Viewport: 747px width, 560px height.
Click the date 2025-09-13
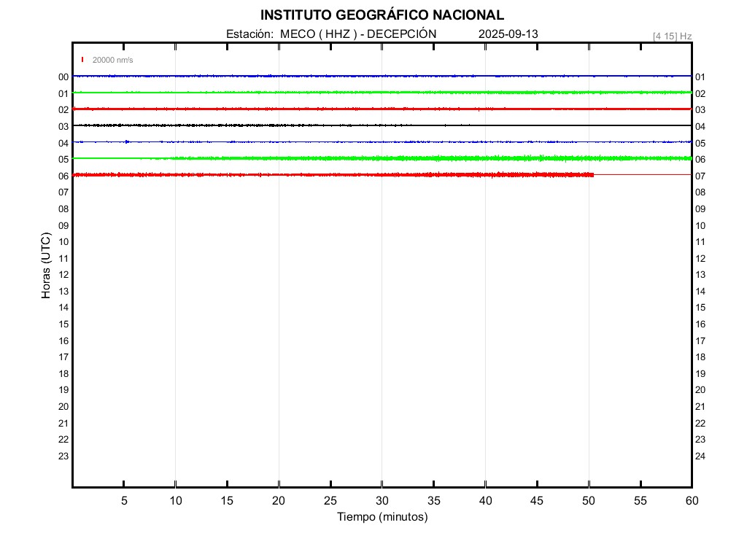click(508, 34)
